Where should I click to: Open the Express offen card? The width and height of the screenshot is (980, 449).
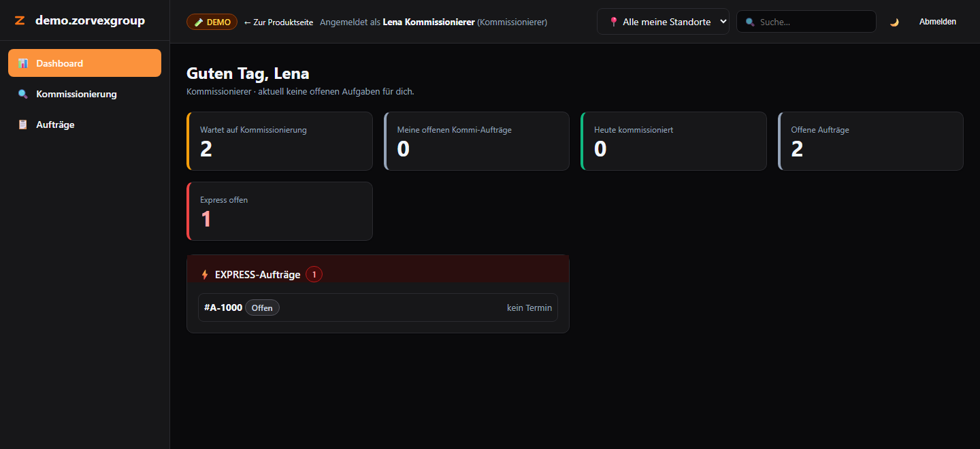[280, 211]
